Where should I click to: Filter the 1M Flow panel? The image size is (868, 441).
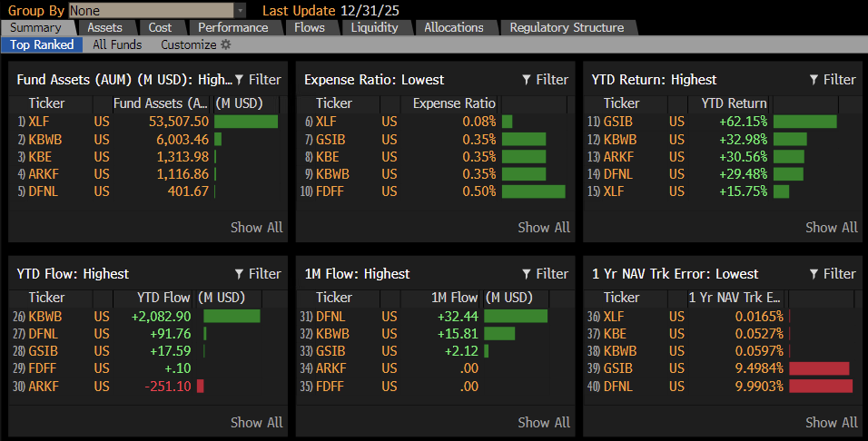(x=546, y=274)
